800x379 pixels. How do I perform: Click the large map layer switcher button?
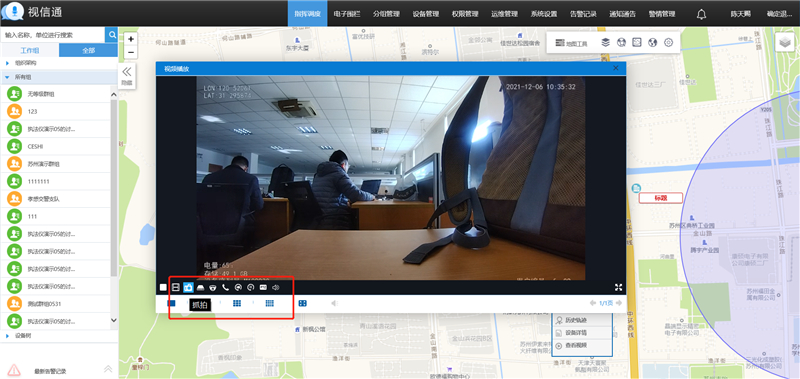785,42
